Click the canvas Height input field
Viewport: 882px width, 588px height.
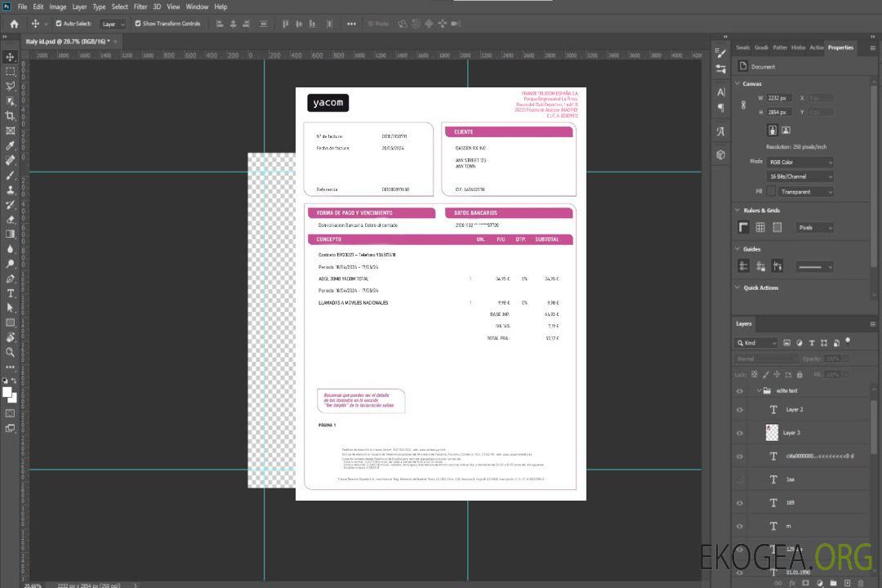779,113
